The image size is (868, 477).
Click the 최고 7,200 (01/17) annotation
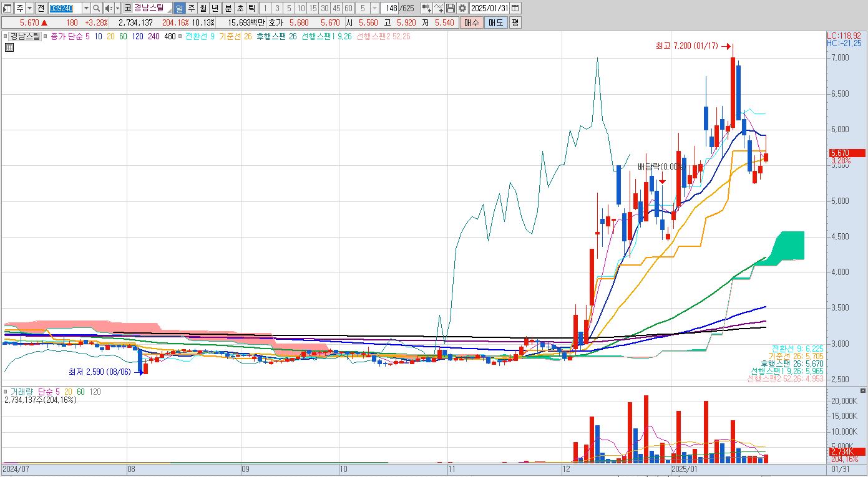click(x=686, y=46)
